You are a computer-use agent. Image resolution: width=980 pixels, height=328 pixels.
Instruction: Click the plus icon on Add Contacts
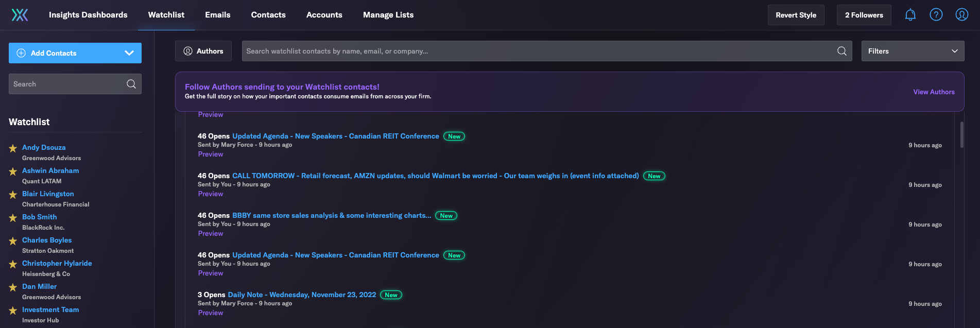click(21, 53)
